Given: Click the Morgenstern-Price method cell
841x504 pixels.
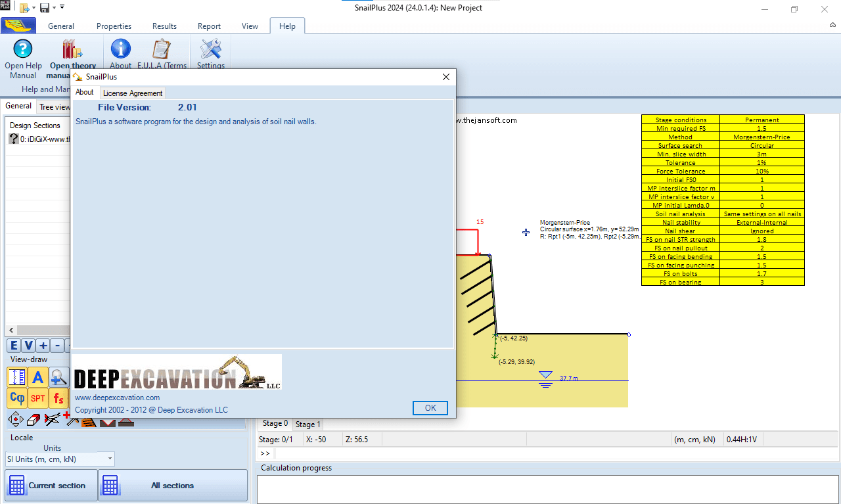Looking at the screenshot, I should [x=762, y=137].
